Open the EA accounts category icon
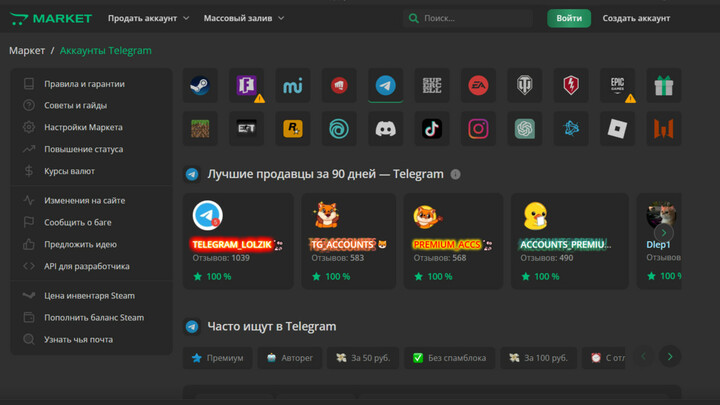This screenshot has width=720, height=405. pyautogui.click(x=478, y=85)
